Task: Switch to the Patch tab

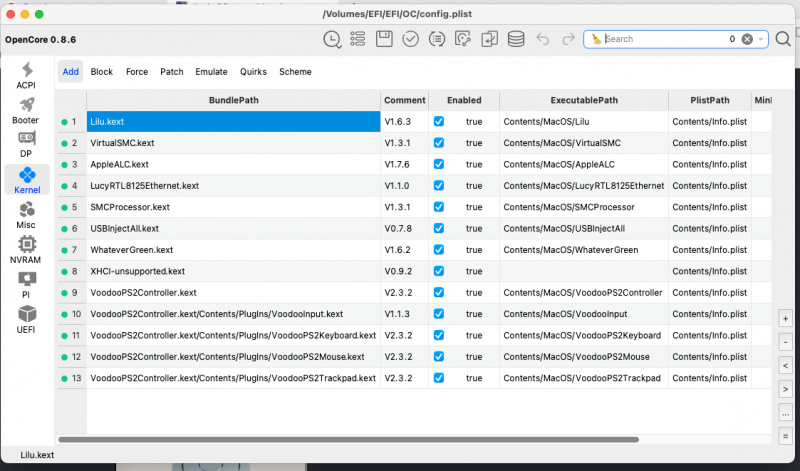Action: click(x=172, y=72)
